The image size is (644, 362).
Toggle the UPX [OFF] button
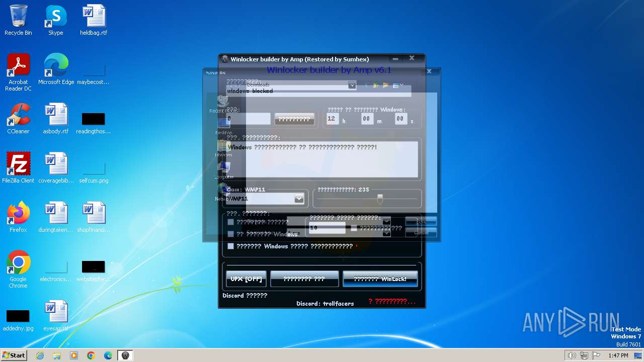(x=246, y=279)
